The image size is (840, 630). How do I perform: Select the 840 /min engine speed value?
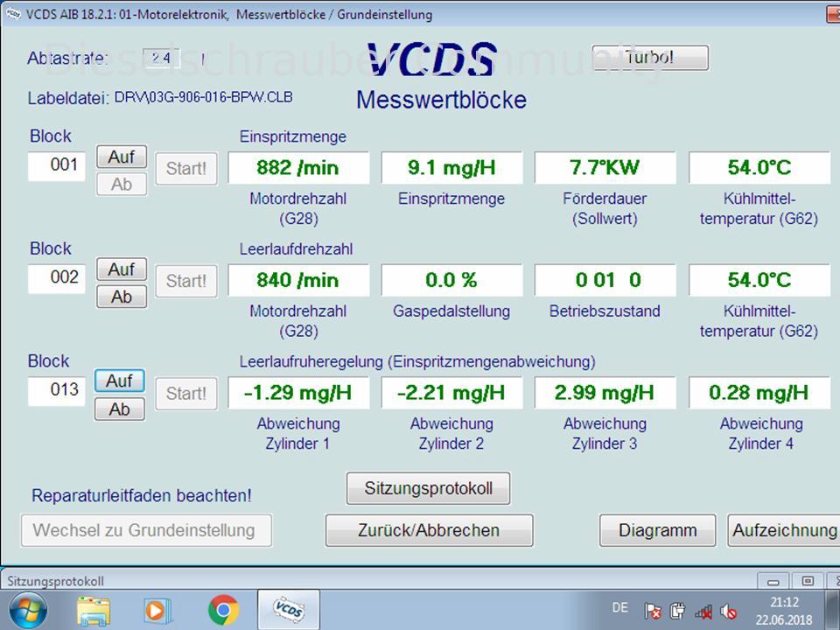click(298, 280)
